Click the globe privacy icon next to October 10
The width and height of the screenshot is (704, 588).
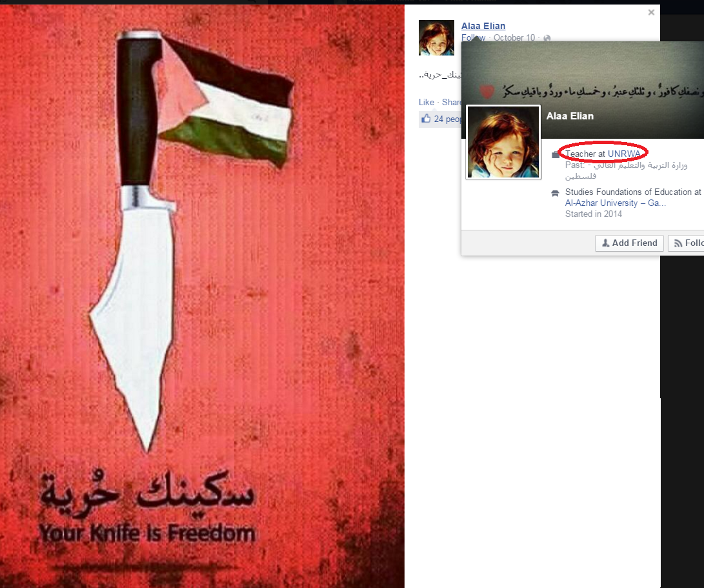click(547, 38)
